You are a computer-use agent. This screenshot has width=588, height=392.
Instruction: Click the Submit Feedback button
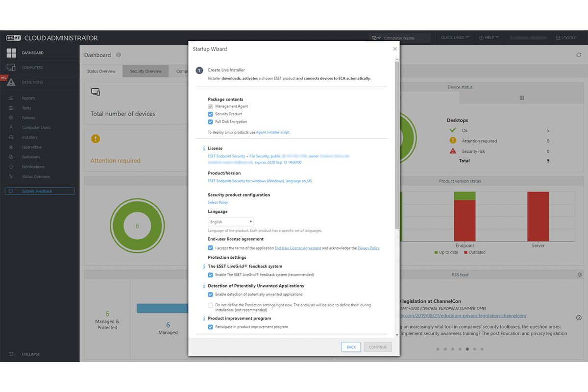pos(40,191)
